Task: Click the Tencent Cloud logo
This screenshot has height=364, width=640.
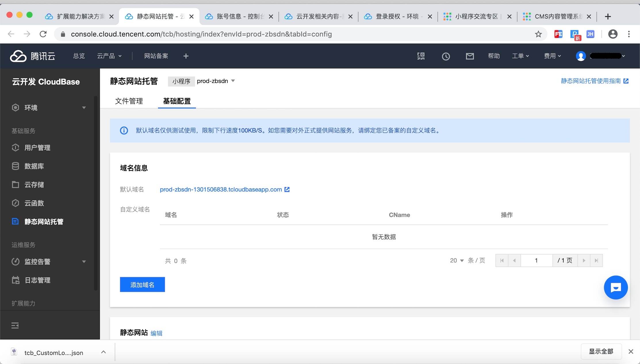Action: 32,56
